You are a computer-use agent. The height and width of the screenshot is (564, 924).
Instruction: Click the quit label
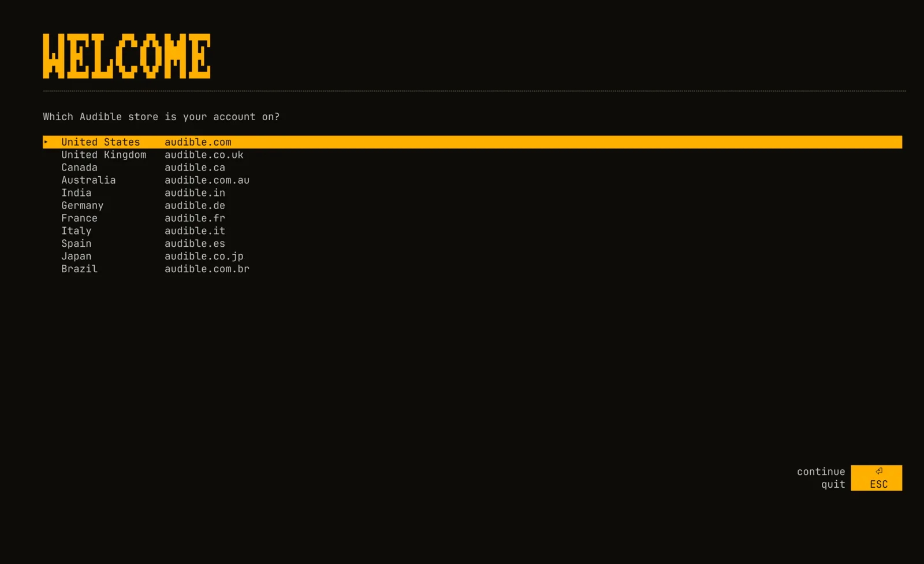[x=833, y=484]
